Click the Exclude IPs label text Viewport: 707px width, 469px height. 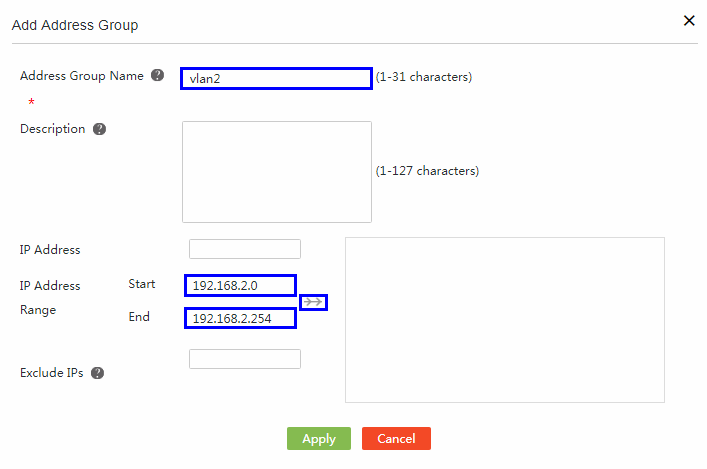click(x=51, y=373)
